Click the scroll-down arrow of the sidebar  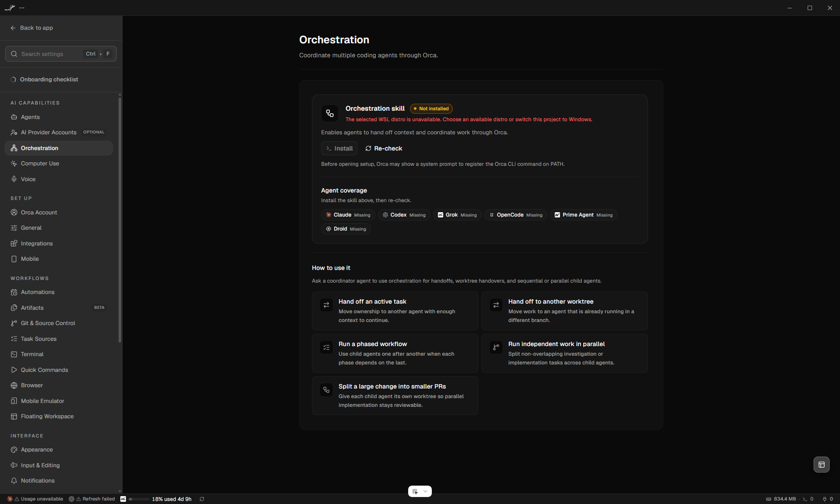(120, 491)
